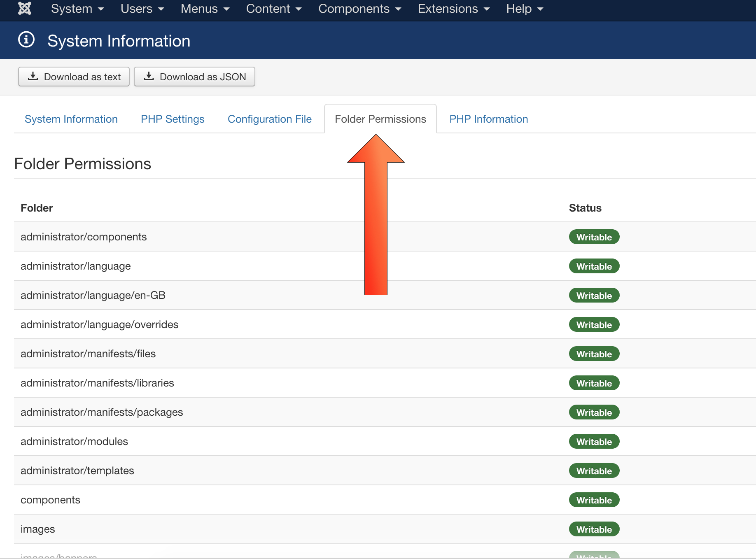
Task: Select administrator/manifests/libraries folder text
Action: point(97,383)
